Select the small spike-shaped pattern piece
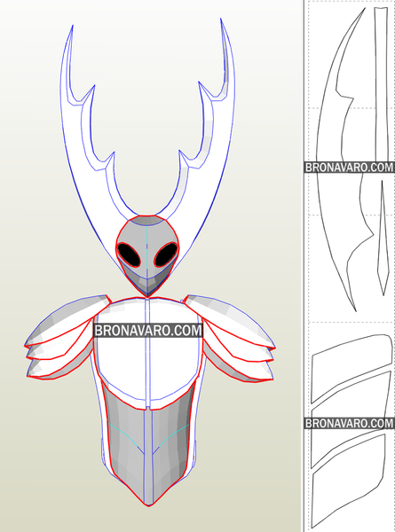Screen dimensions: 395x532 pos(383,238)
